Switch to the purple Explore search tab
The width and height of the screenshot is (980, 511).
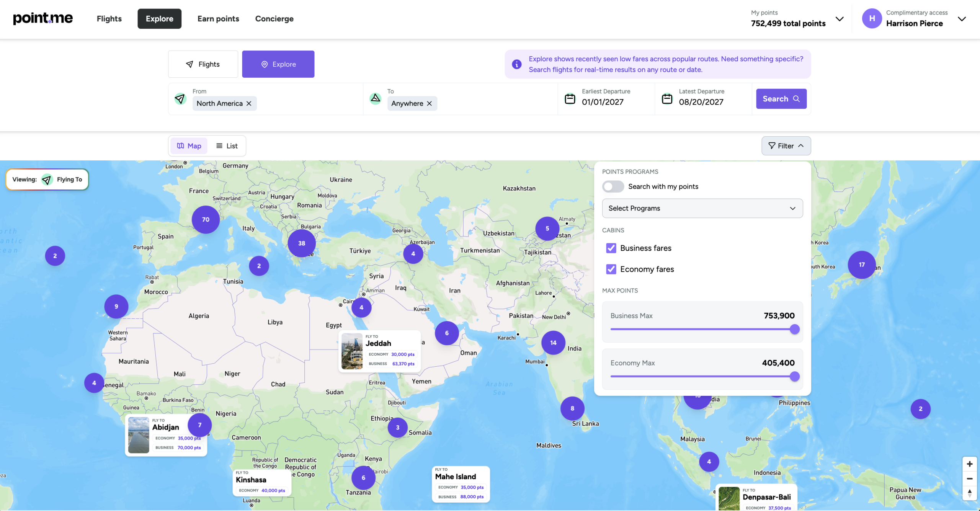click(x=278, y=64)
